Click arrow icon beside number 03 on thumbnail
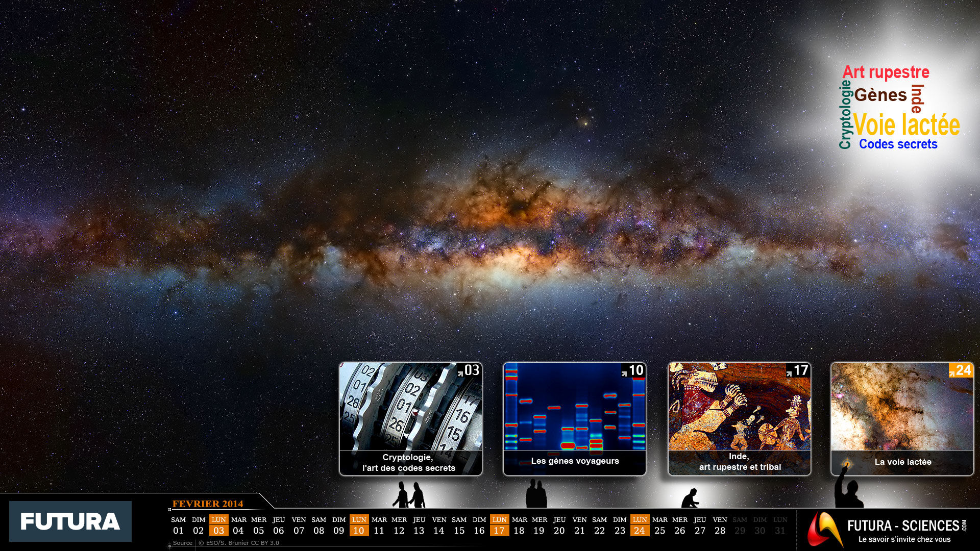This screenshot has height=551, width=980. pyautogui.click(x=460, y=373)
